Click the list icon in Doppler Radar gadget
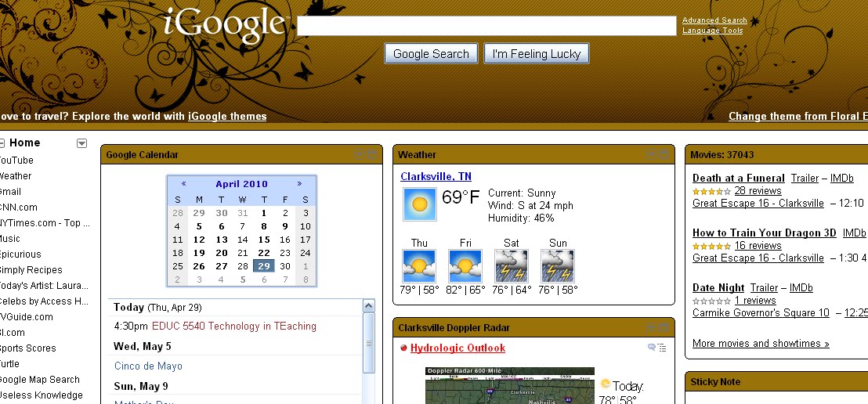 (662, 348)
